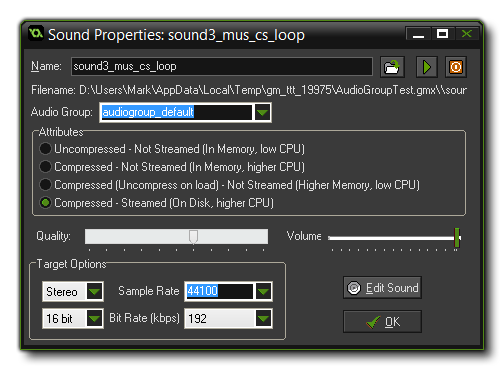Open the Sample Rate dropdown arrow

pos(263,291)
